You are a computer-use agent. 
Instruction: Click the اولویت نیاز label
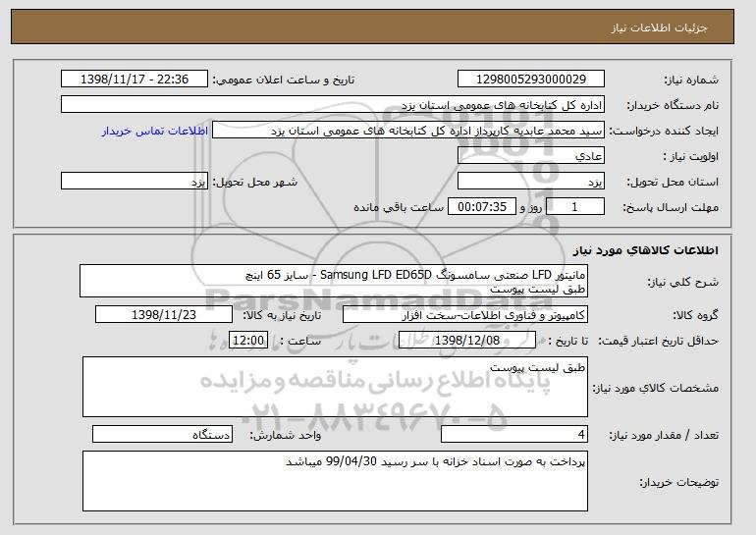(x=690, y=156)
